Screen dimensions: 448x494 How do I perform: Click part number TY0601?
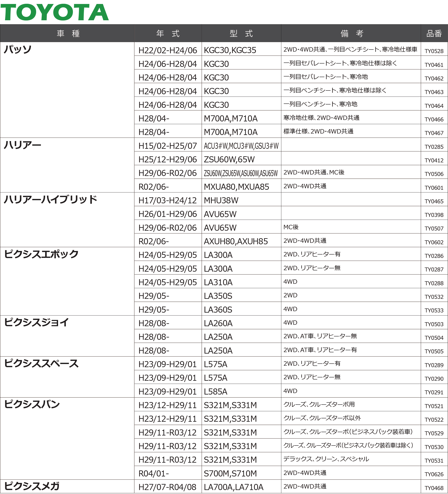[434, 188]
